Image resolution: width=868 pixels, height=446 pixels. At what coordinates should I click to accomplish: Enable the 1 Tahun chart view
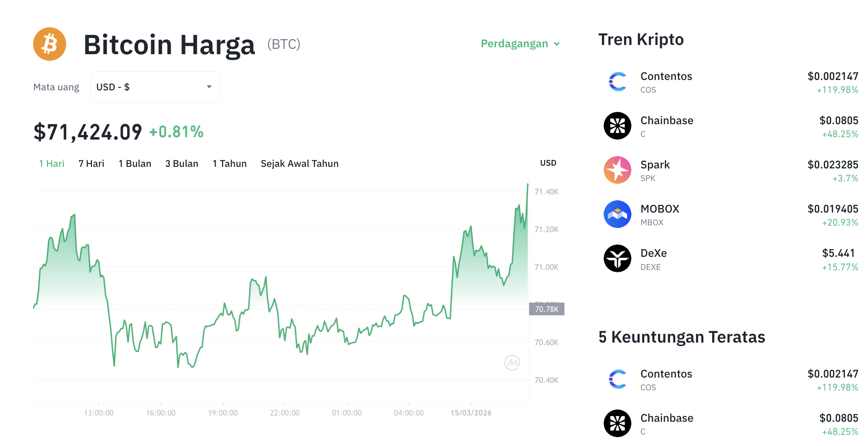[229, 163]
